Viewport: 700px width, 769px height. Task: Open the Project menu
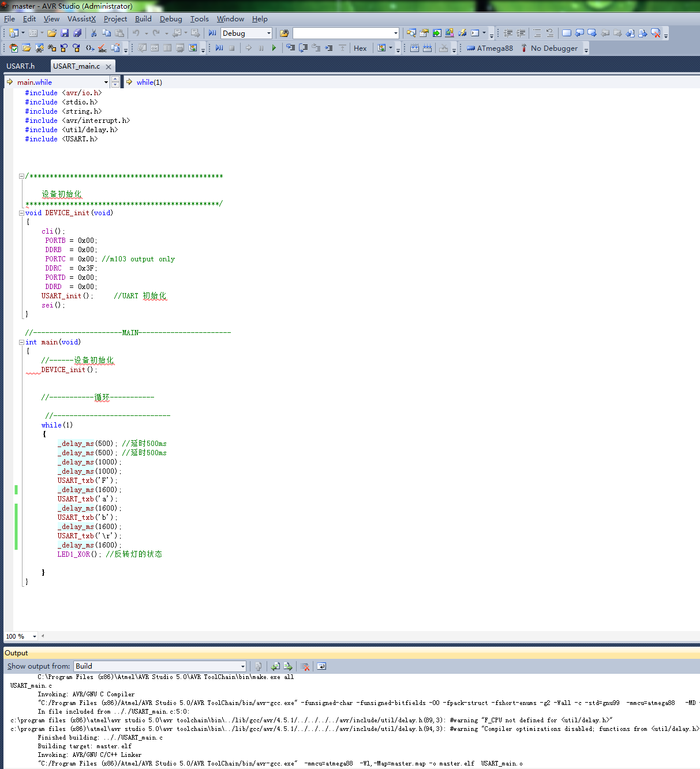[x=115, y=19]
